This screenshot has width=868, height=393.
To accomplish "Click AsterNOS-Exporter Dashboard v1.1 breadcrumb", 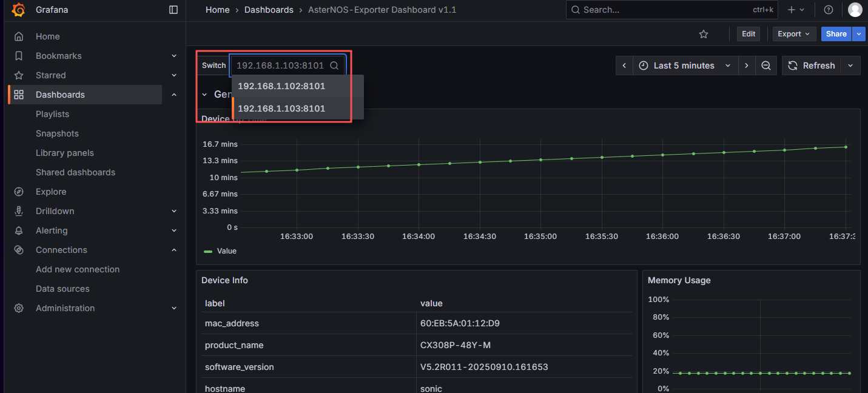I will 382,10.
